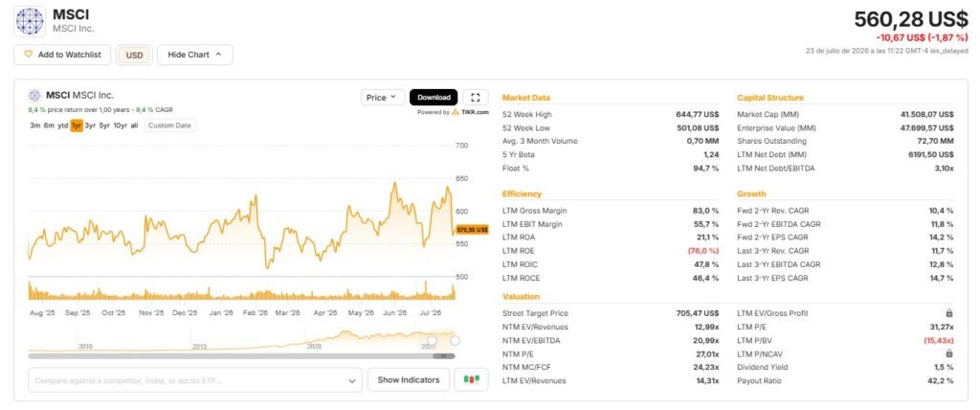Click the Efficiency section heading
980x410 pixels.
tap(522, 194)
